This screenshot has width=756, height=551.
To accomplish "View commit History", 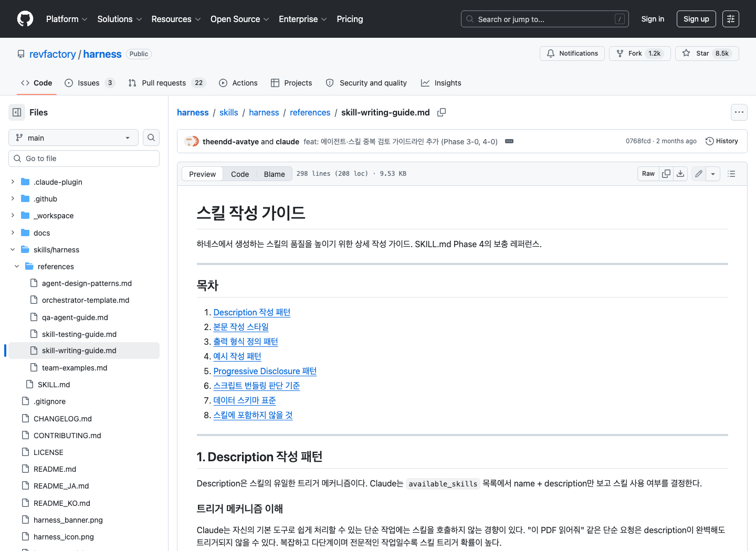I will (722, 141).
